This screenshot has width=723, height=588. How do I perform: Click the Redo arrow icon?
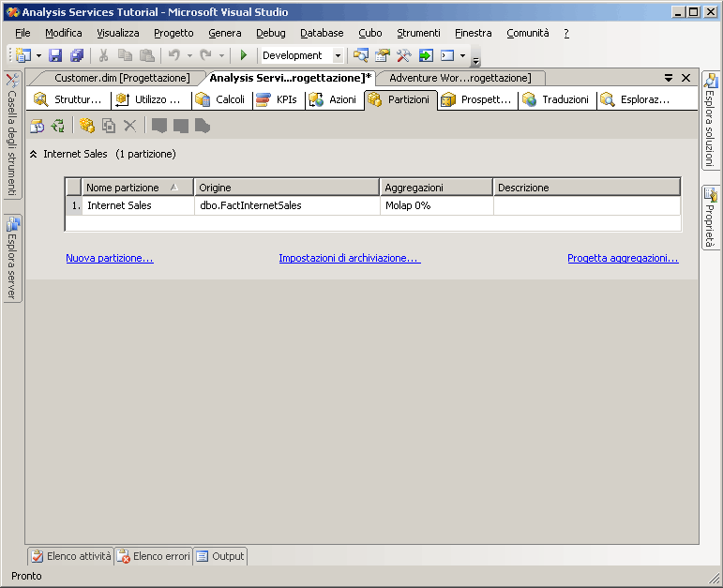point(205,55)
